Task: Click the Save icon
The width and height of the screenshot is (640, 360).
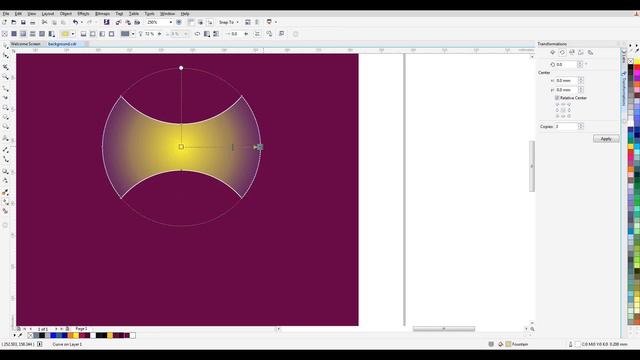Action: tap(23, 22)
